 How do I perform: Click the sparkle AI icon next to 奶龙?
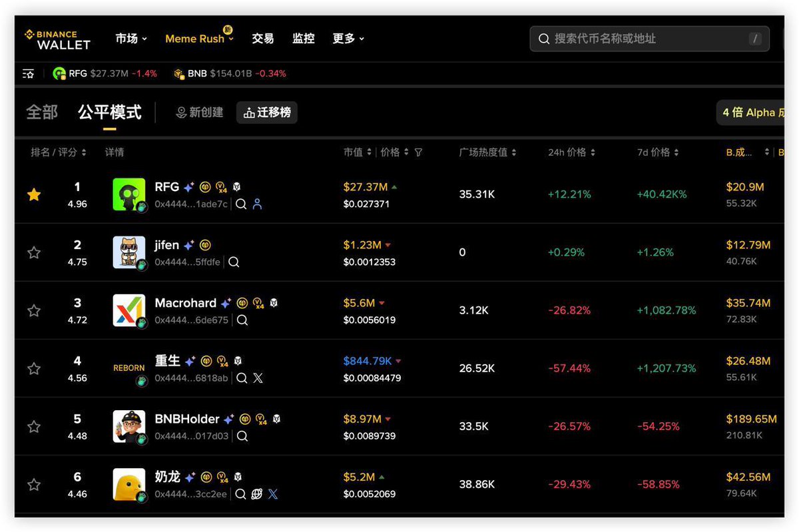[190, 477]
